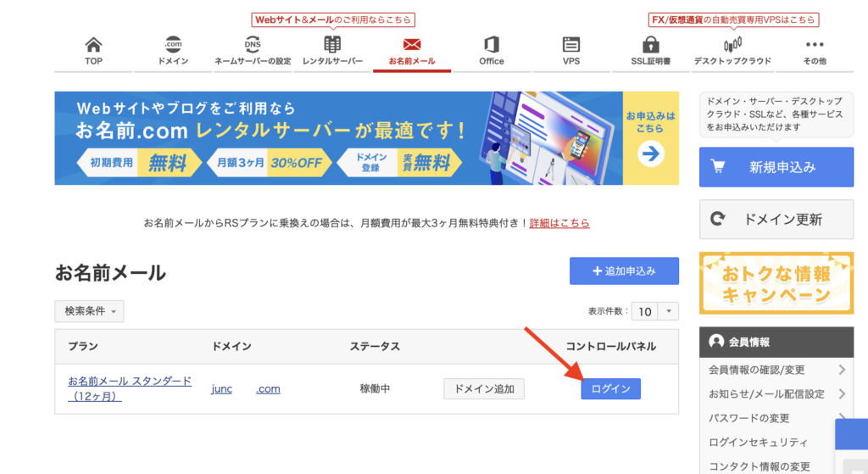The image size is (868, 474).
Task: Click the ドメイン column header
Action: coord(231,347)
